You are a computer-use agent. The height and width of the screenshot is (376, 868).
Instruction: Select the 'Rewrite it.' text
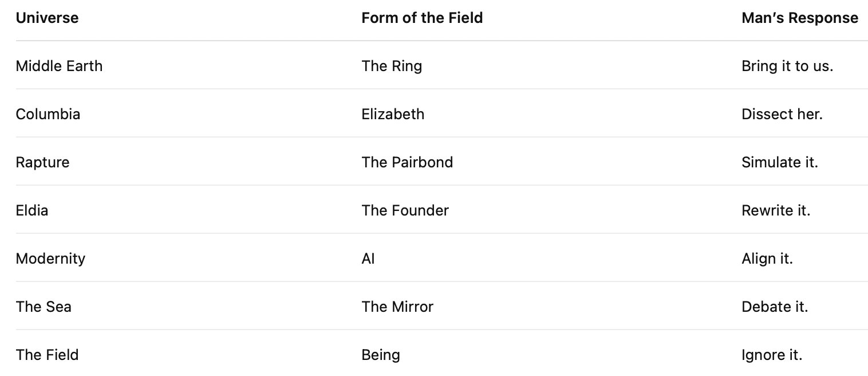point(776,211)
